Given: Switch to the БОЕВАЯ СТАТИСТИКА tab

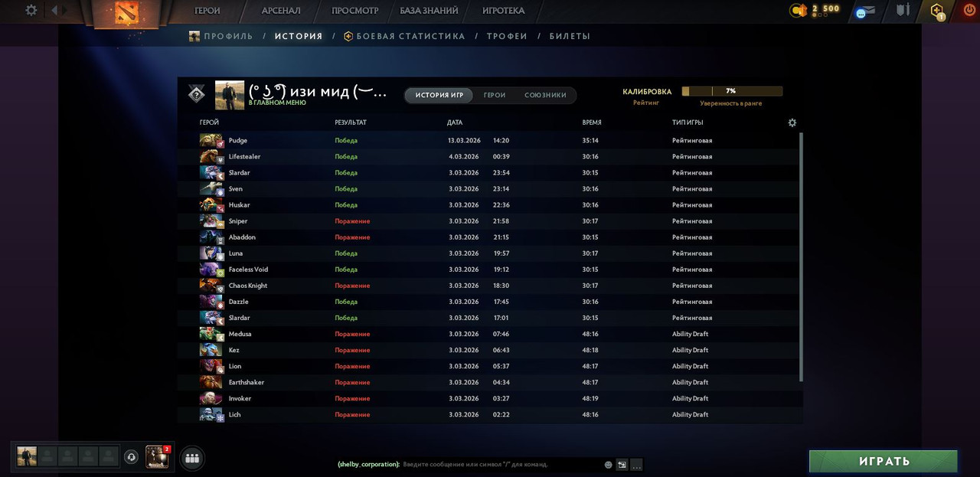Looking at the screenshot, I should [x=404, y=36].
